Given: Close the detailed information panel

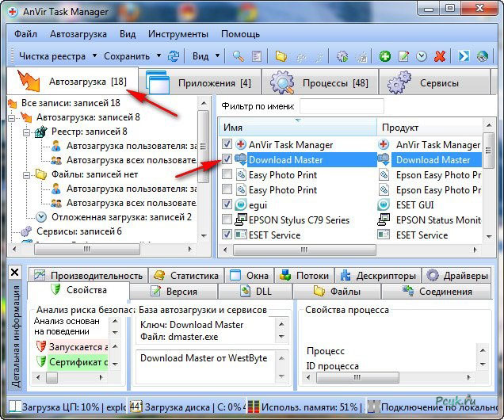Looking at the screenshot, I should pos(14,273).
